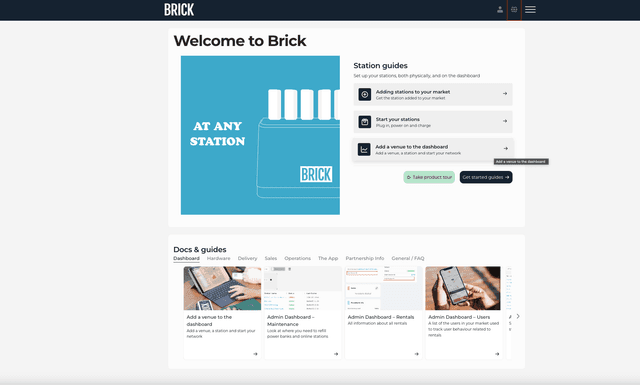The image size is (640, 385).
Task: Click the Admin Dashboard Maintenance thumbnail
Action: [x=303, y=288]
